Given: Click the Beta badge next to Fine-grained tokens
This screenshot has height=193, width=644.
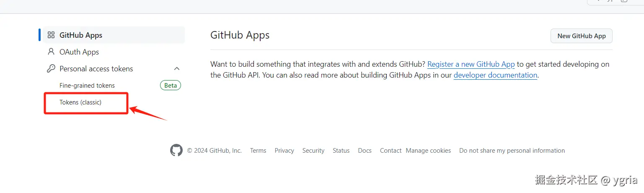Looking at the screenshot, I should 171,86.
